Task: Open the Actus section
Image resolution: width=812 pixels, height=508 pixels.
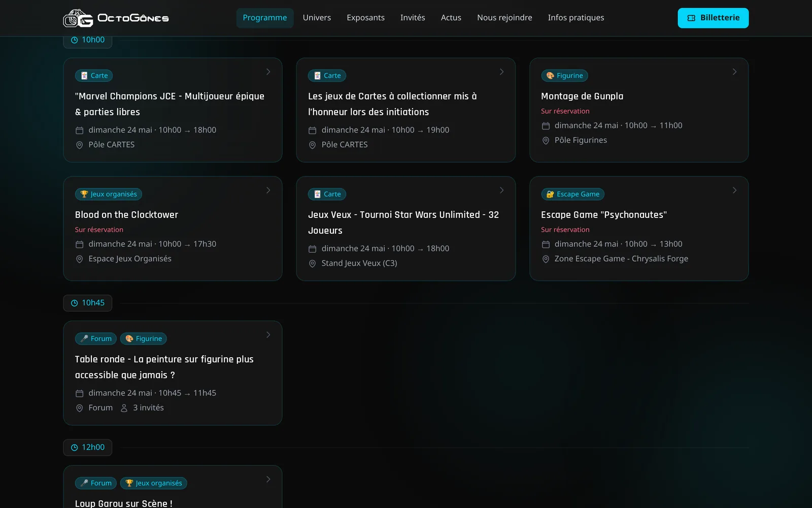Action: 451,18
